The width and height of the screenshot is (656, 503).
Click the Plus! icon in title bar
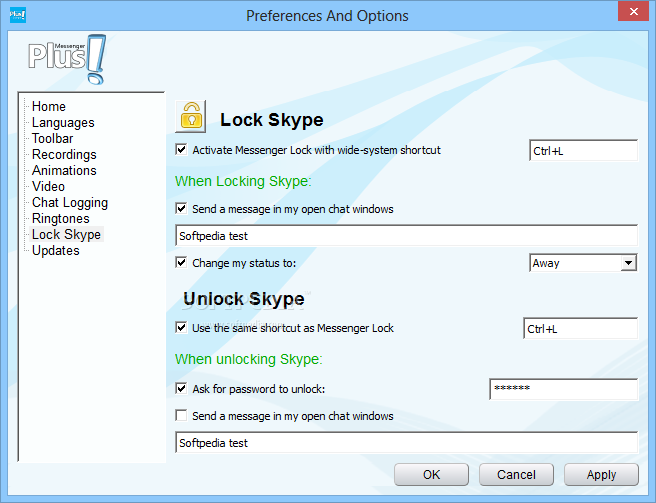pos(18,15)
